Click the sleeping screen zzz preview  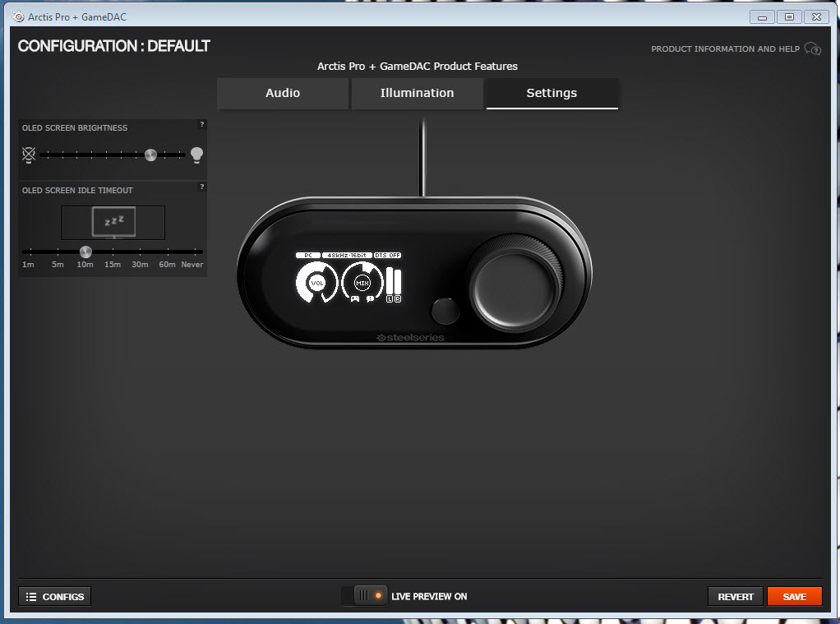click(113, 221)
